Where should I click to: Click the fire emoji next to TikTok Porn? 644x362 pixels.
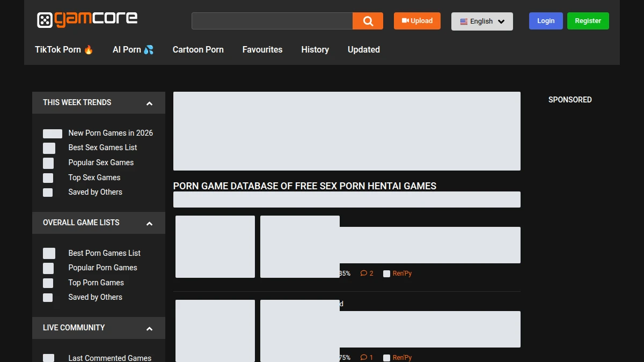89,49
